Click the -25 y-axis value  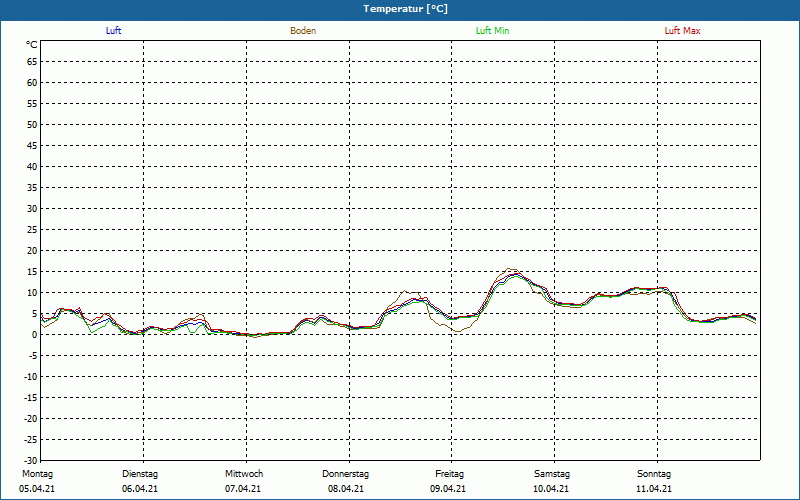32,439
